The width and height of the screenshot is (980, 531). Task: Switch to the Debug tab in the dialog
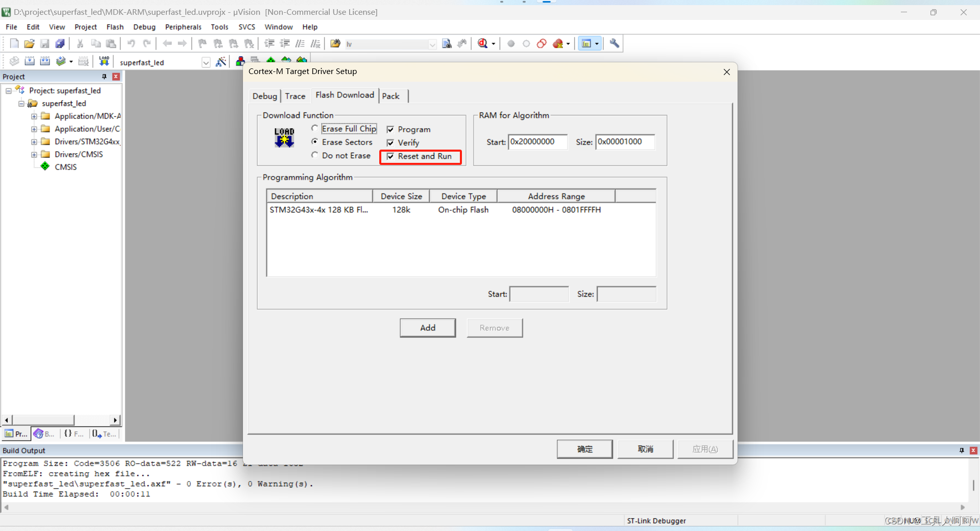[264, 96]
